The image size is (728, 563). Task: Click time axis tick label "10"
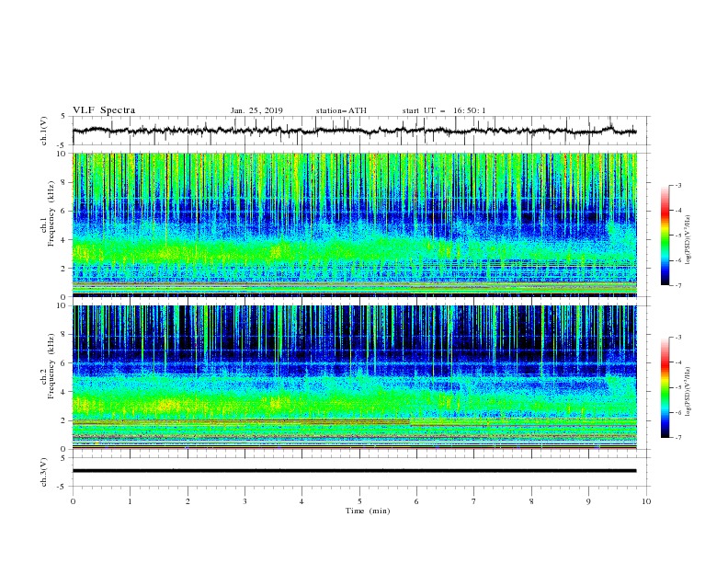click(646, 501)
